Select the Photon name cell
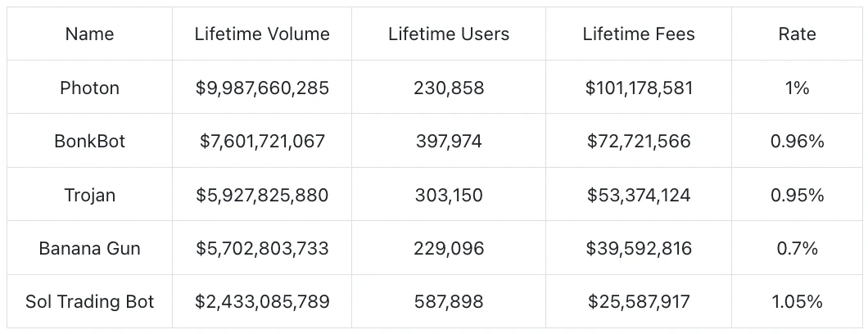 point(89,88)
